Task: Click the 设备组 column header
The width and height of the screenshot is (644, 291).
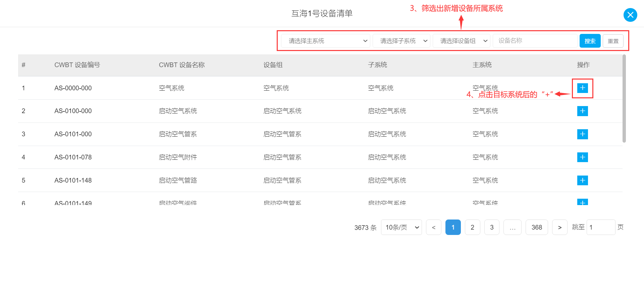Action: pyautogui.click(x=273, y=65)
